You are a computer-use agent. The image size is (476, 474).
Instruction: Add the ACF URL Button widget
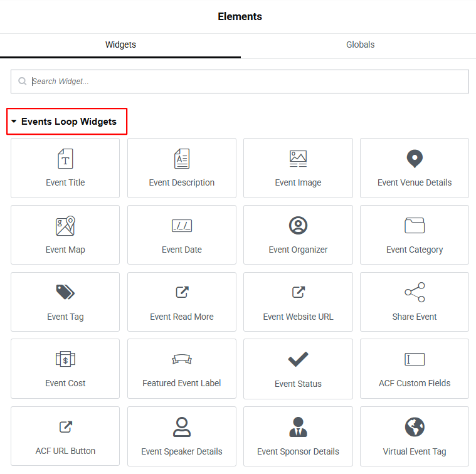65,436
